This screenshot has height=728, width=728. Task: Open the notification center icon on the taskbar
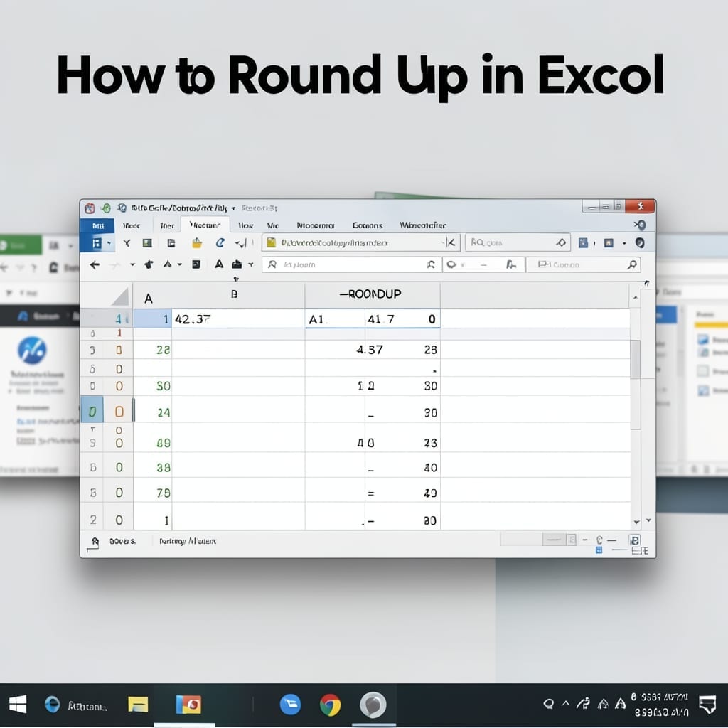[707, 705]
